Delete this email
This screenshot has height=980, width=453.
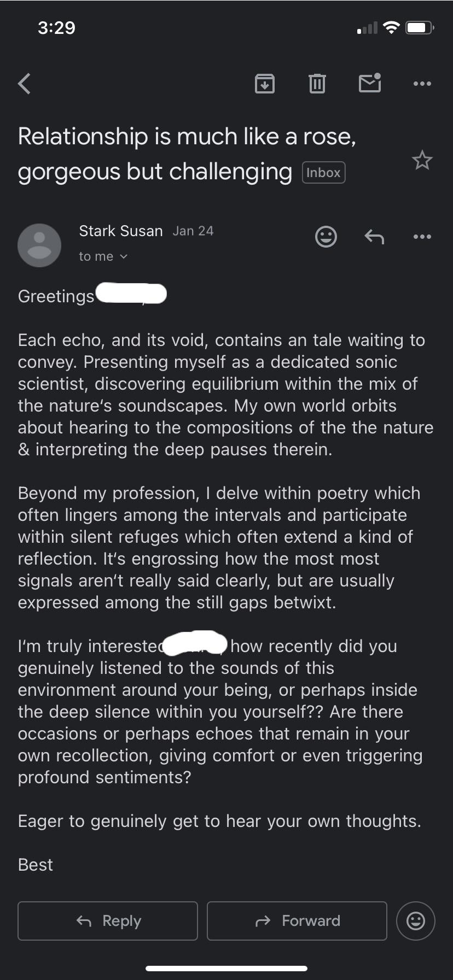pyautogui.click(x=316, y=83)
